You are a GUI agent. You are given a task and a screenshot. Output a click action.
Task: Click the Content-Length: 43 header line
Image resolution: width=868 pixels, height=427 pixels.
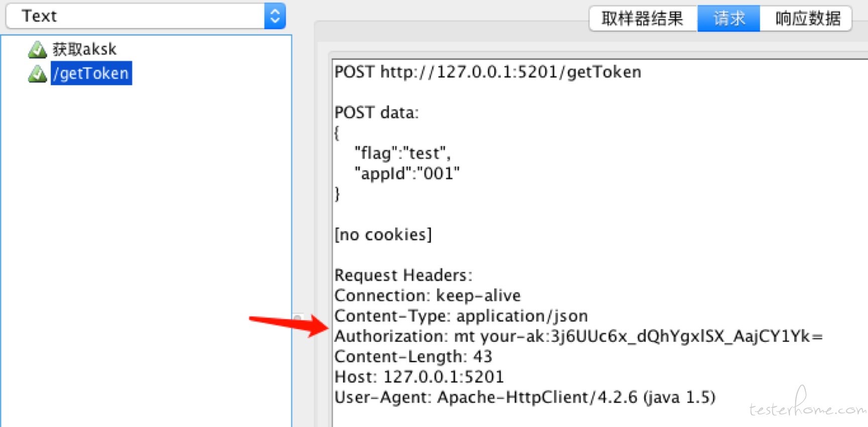[413, 357]
